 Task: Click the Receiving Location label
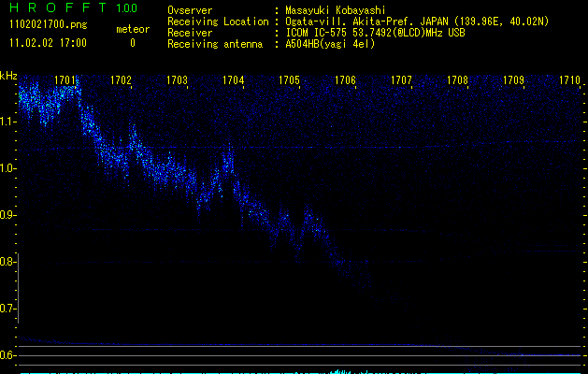coord(218,22)
